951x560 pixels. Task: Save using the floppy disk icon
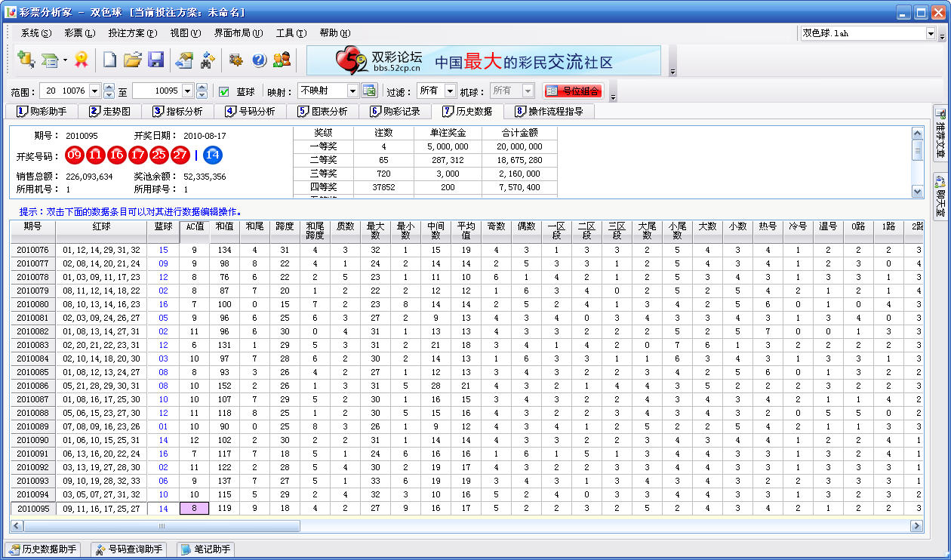[155, 60]
